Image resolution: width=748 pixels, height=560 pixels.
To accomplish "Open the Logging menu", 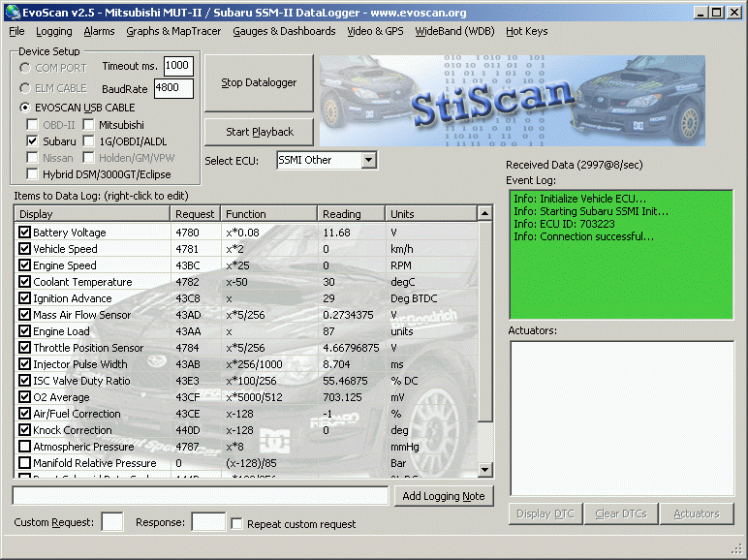I will pos(54,31).
